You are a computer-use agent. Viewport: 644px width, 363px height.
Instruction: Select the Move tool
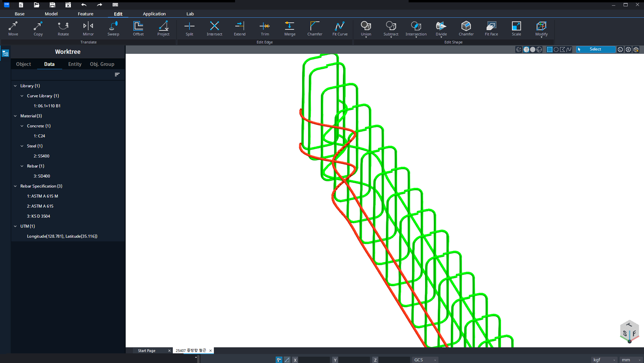pos(13,28)
